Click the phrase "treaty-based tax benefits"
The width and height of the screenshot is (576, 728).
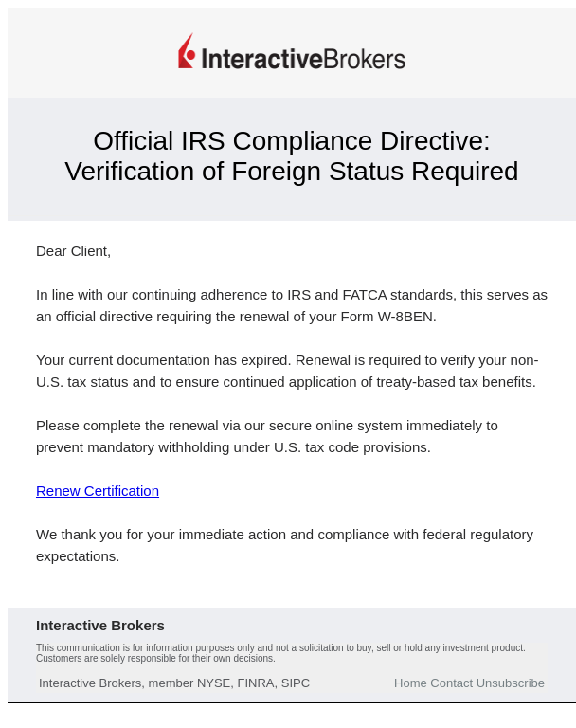pos(452,382)
